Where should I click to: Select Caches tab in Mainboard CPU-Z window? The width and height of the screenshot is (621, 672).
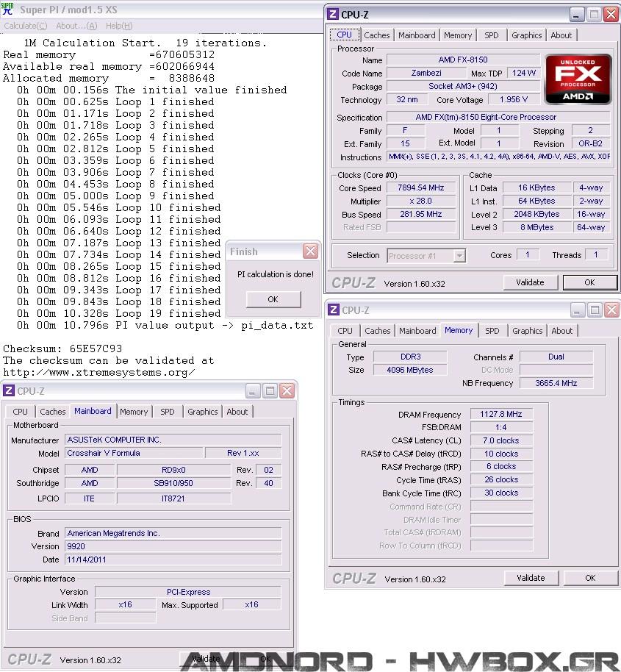point(53,412)
